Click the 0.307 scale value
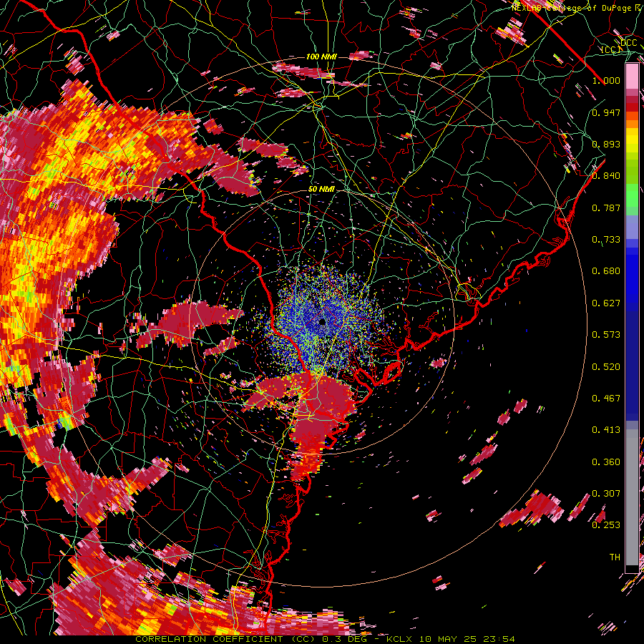The width and height of the screenshot is (644, 644). pyautogui.click(x=606, y=493)
